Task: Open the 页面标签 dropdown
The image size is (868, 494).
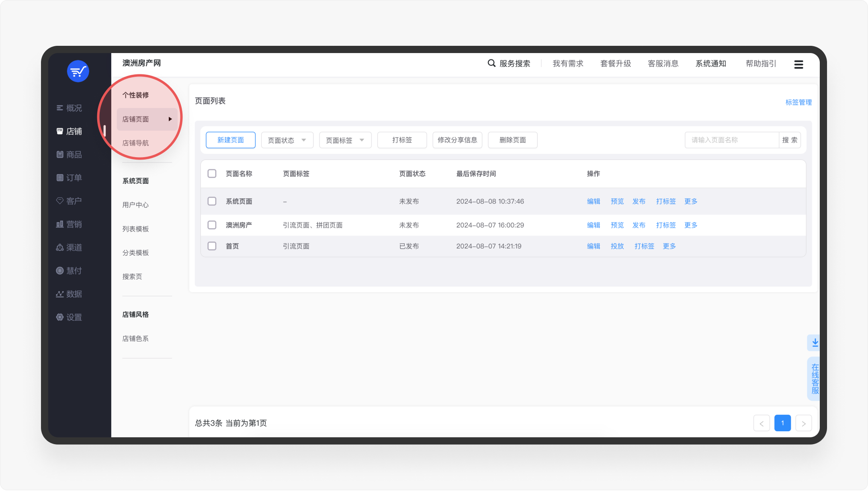Action: point(345,140)
